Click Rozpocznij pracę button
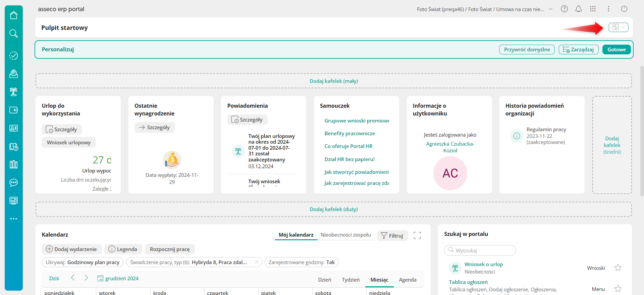644x295 pixels. pos(170,249)
